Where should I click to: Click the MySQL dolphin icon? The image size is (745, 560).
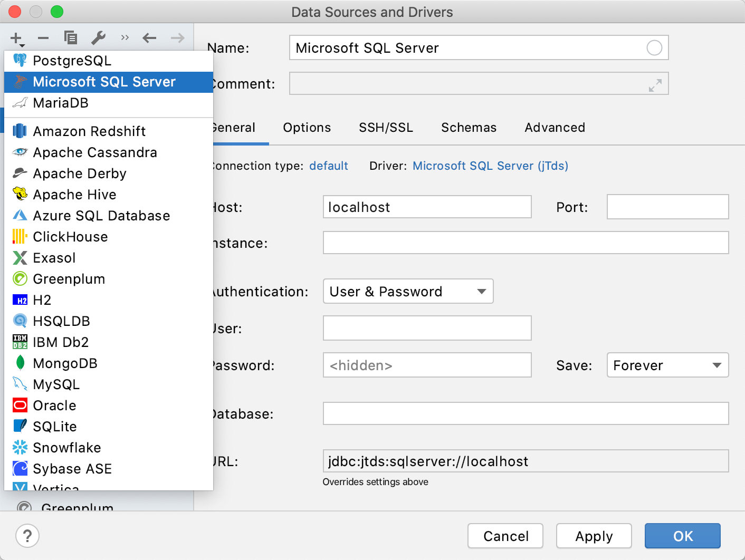tap(20, 384)
